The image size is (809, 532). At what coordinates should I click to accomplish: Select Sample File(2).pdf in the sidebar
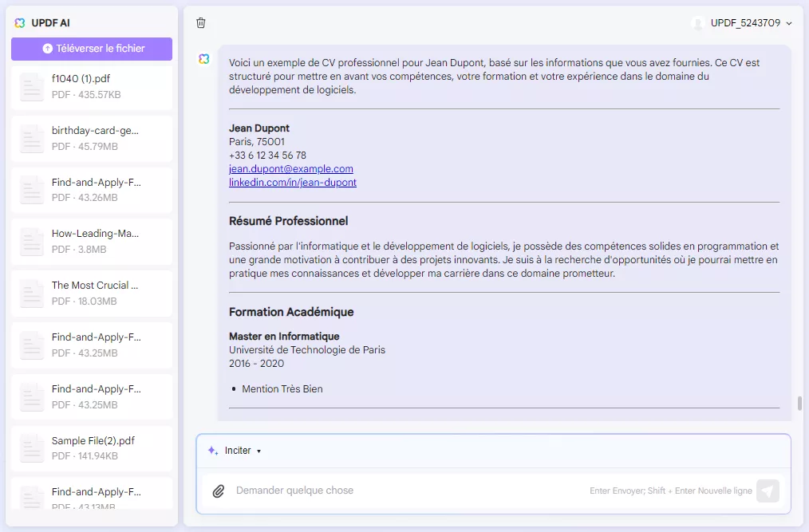[x=90, y=447]
